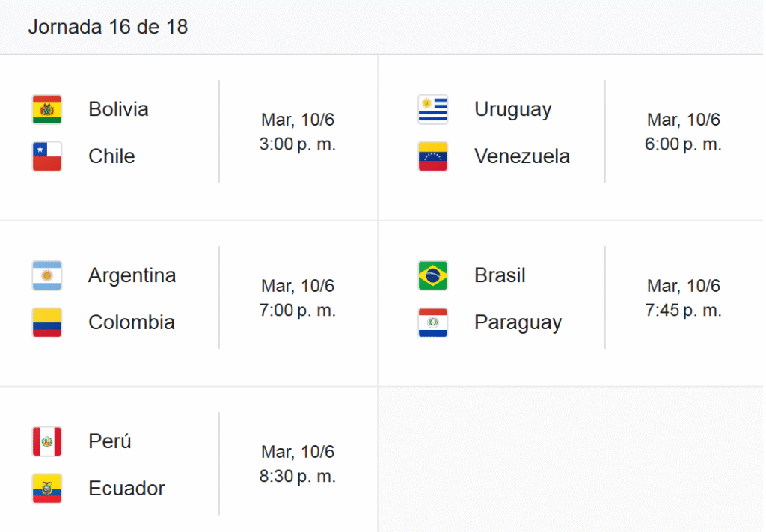The image size is (766, 532).
Task: Open the Venezuela team name link
Action: click(522, 156)
